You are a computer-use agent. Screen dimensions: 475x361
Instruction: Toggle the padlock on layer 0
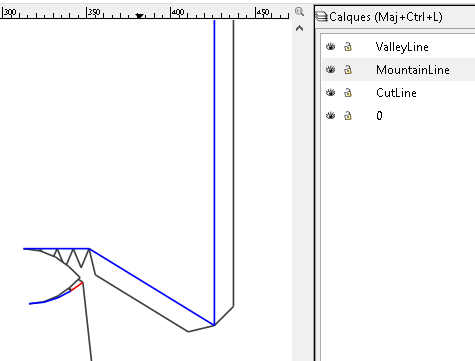(x=348, y=116)
